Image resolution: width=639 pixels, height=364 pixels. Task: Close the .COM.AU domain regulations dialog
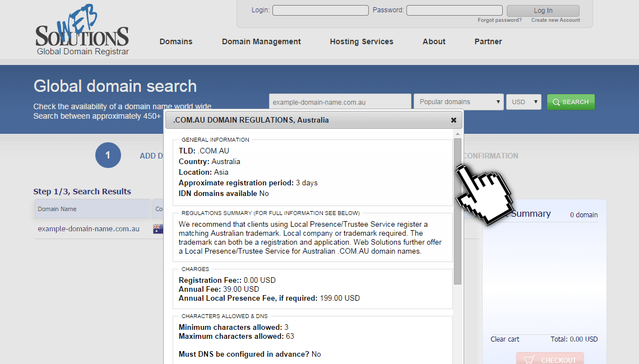pos(453,120)
